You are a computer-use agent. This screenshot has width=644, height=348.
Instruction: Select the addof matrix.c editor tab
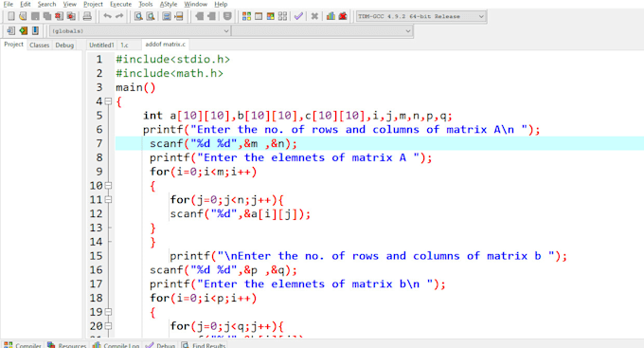click(x=165, y=45)
